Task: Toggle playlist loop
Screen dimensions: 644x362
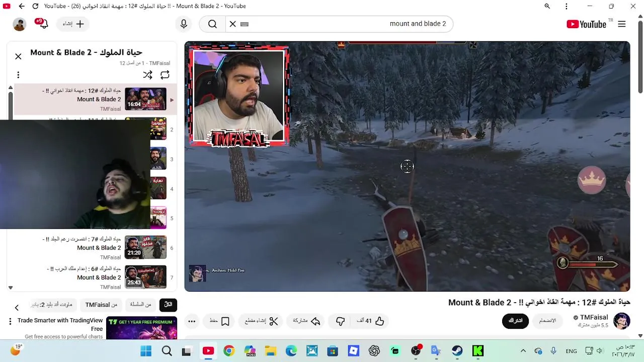Action: click(165, 75)
